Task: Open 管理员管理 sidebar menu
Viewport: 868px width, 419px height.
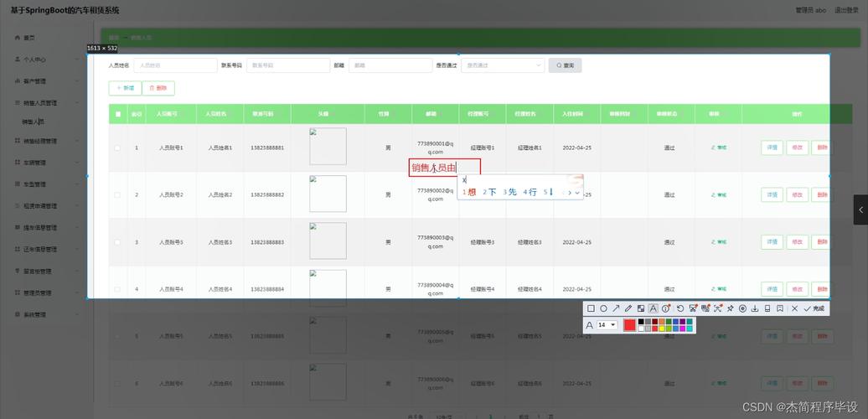Action: pyautogui.click(x=47, y=292)
